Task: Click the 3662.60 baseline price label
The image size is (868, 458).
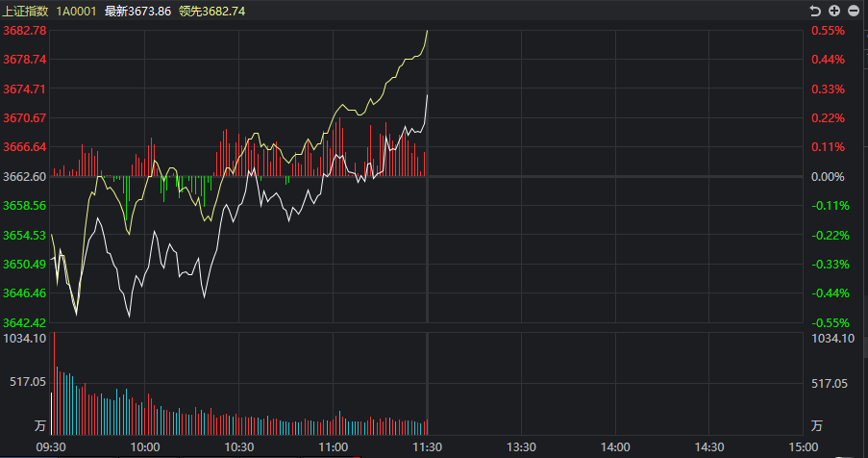Action: pyautogui.click(x=25, y=177)
